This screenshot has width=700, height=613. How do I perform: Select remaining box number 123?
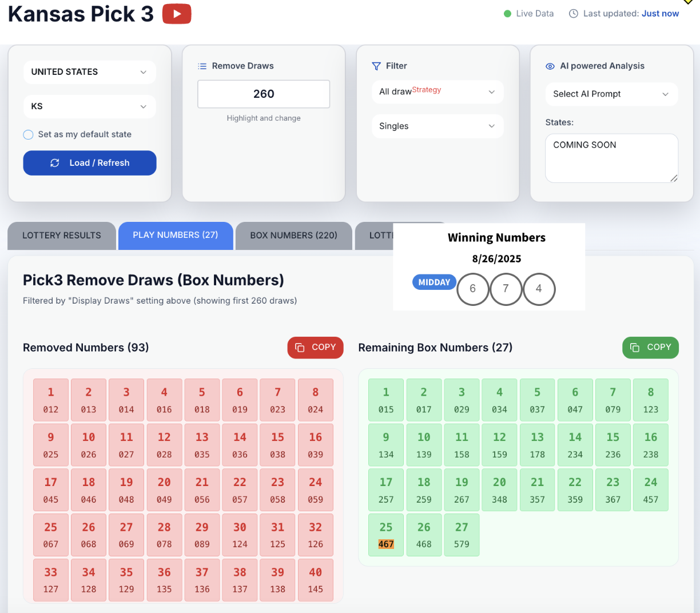coord(651,400)
